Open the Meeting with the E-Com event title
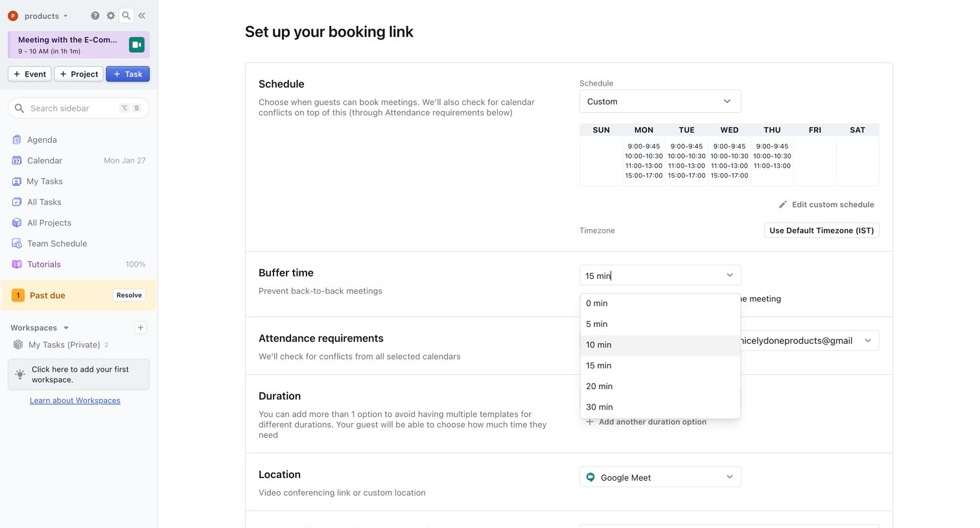The height and width of the screenshot is (528, 980). tap(68, 40)
